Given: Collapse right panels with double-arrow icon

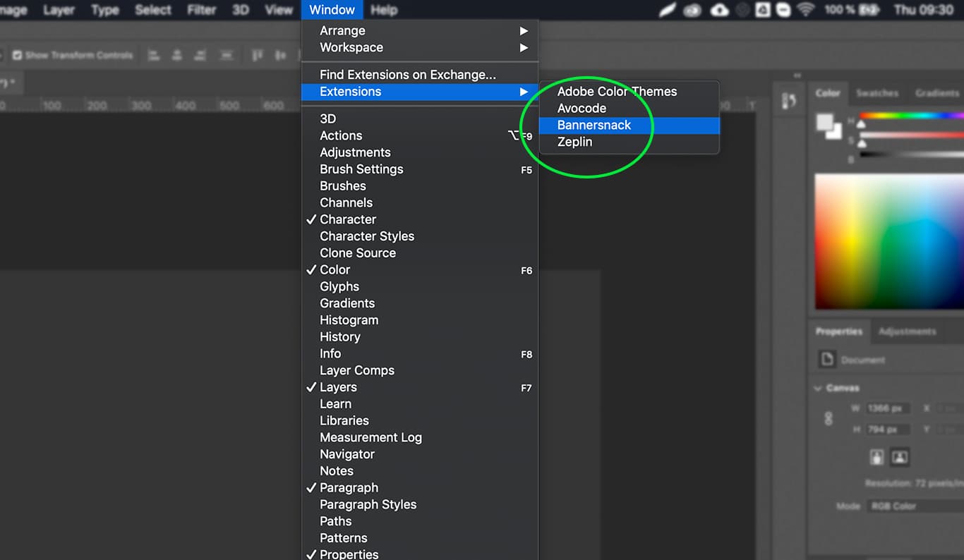Looking at the screenshot, I should point(797,75).
